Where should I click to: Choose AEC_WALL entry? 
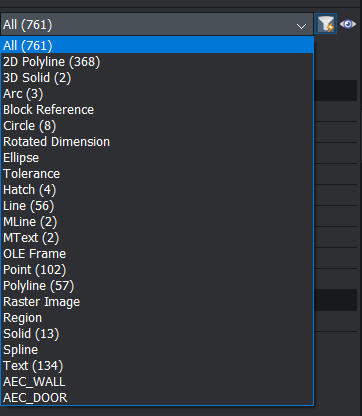157,382
